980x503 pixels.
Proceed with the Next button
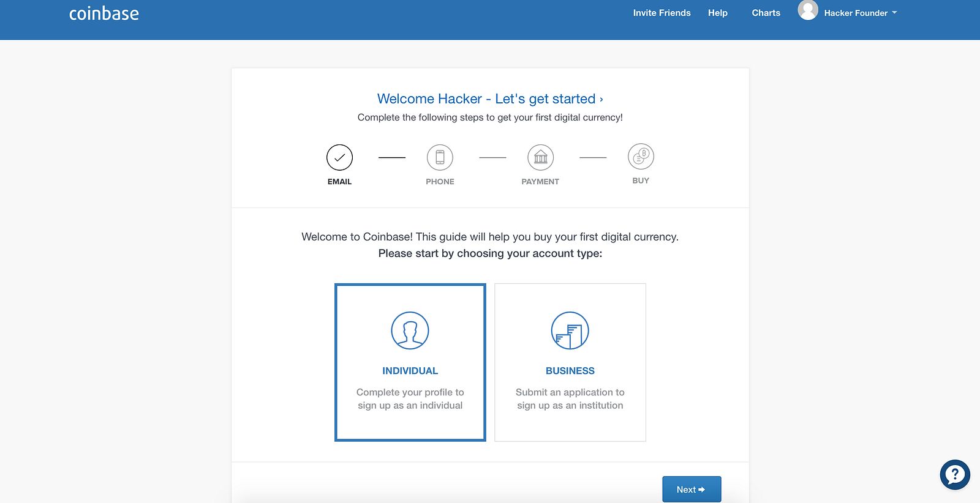(x=692, y=490)
